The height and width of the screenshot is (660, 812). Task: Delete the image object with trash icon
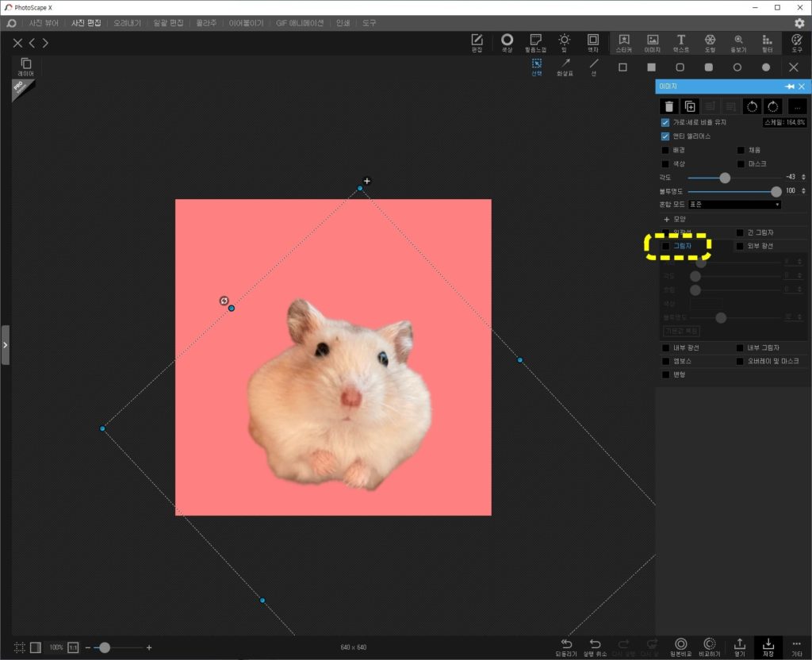[x=669, y=106]
